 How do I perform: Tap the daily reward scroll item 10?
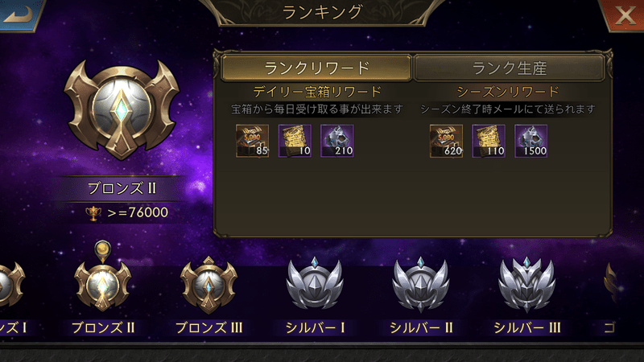point(295,142)
